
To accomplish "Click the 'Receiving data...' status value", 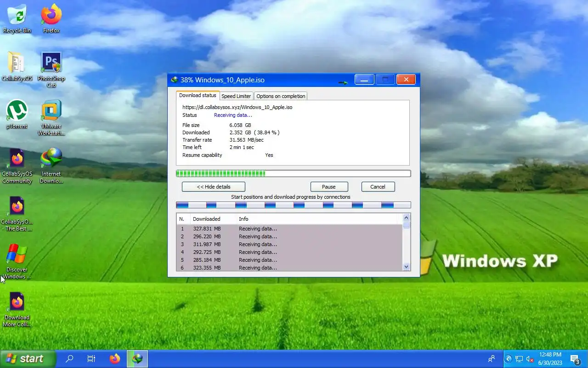I will [x=233, y=115].
